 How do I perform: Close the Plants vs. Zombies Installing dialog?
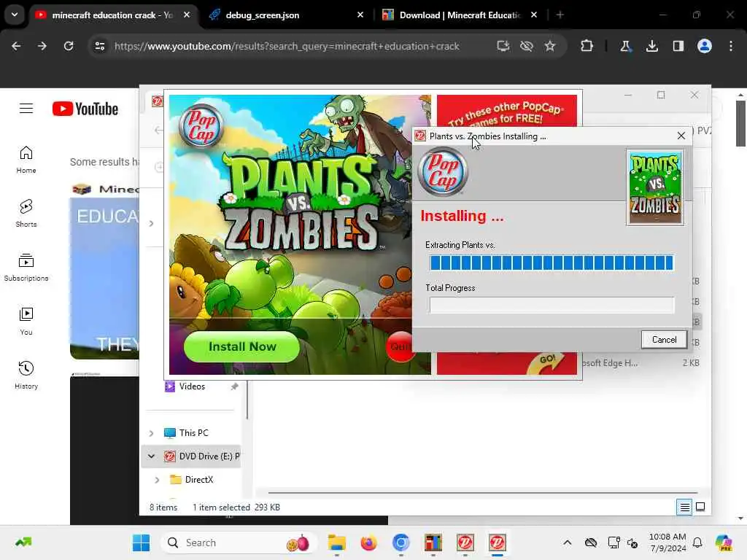point(681,136)
